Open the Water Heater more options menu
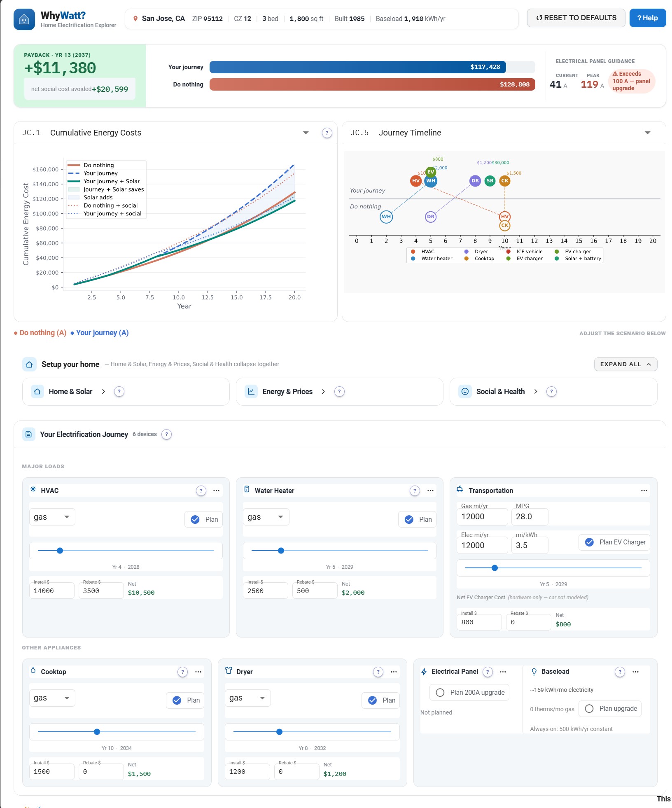The height and width of the screenshot is (808, 672). coord(430,490)
